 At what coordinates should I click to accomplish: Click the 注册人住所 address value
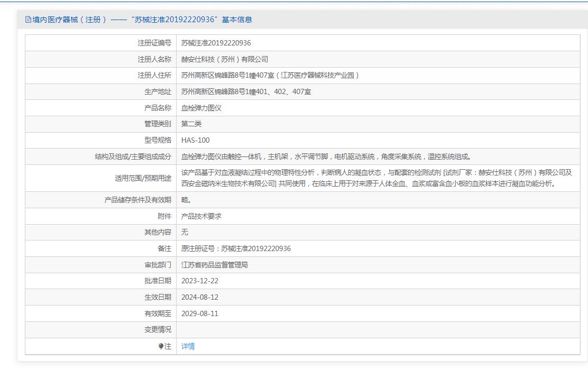270,75
